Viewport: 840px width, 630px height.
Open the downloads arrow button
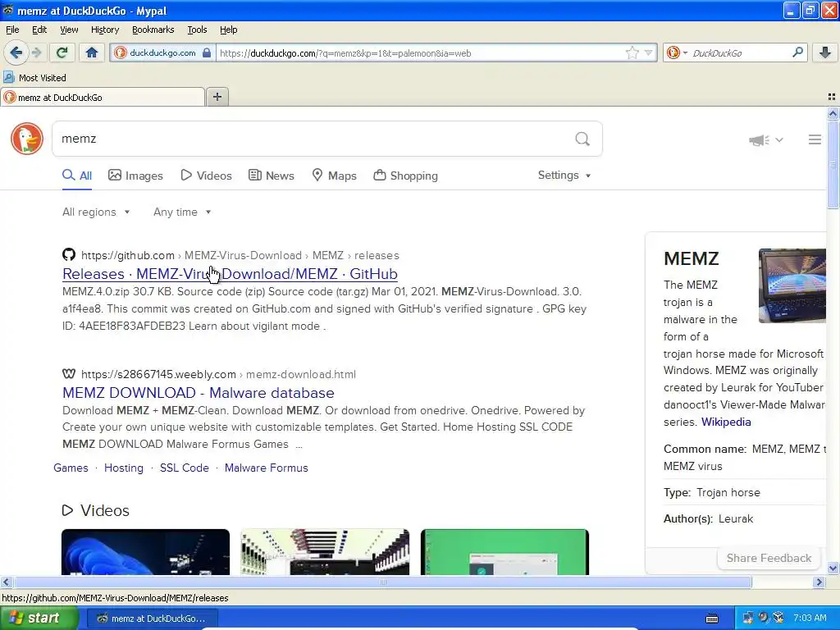(825, 52)
